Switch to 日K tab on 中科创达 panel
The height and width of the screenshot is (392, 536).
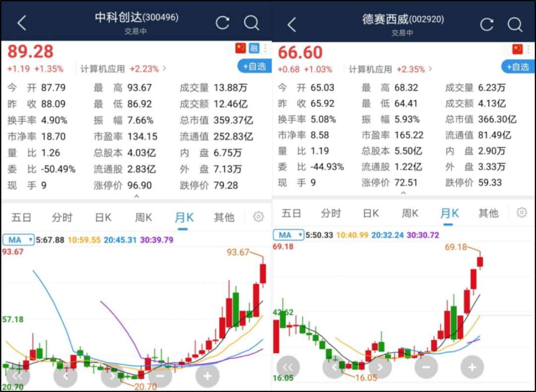click(103, 217)
